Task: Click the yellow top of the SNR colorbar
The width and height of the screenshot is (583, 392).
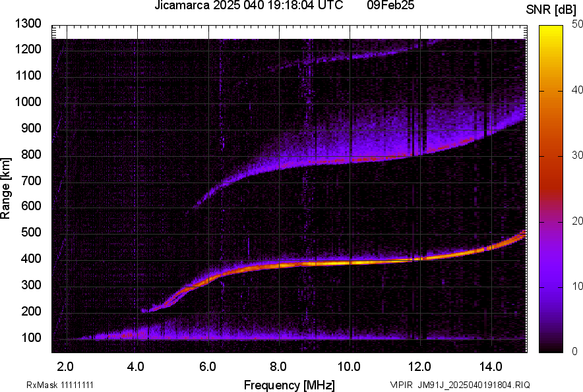Action: coord(551,29)
